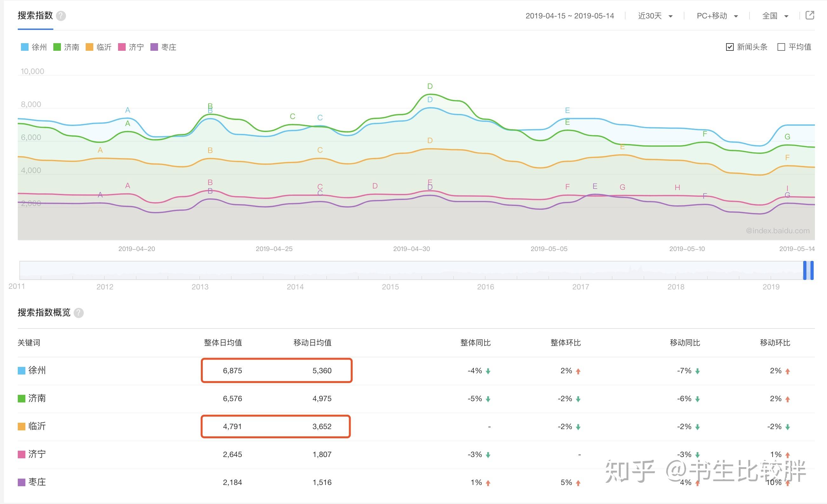Click the 2019-05-05 x-axis date label
This screenshot has height=504, width=827.
coord(549,249)
